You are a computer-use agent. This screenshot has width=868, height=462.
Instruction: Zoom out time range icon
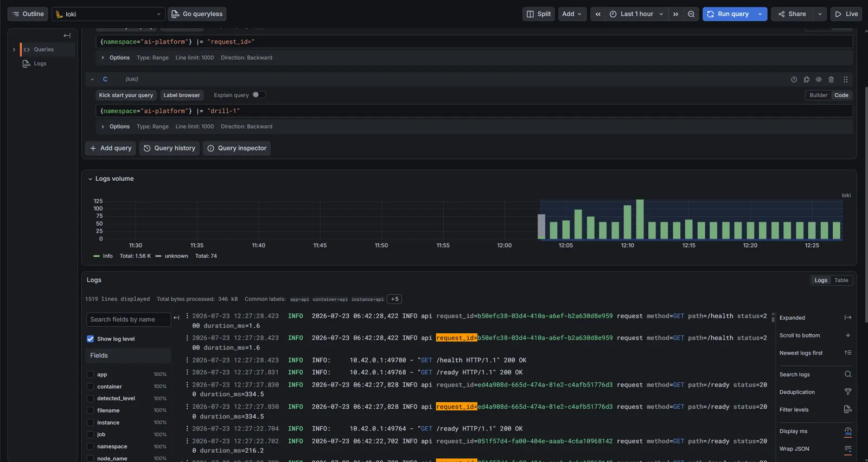[x=691, y=14]
